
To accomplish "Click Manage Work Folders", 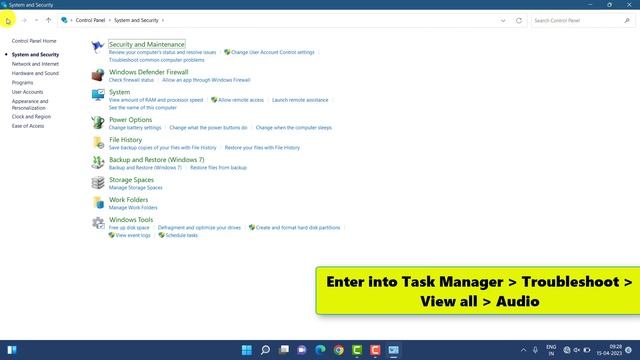I will pyautogui.click(x=133, y=208).
